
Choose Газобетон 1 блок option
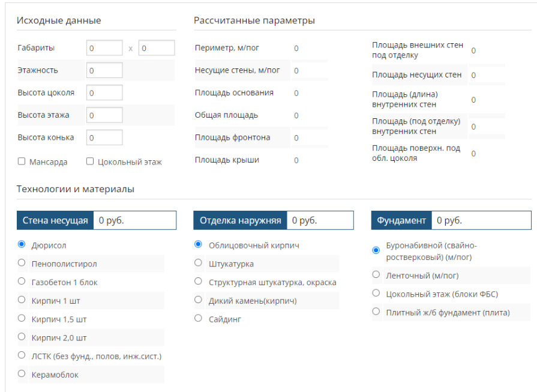coord(22,282)
